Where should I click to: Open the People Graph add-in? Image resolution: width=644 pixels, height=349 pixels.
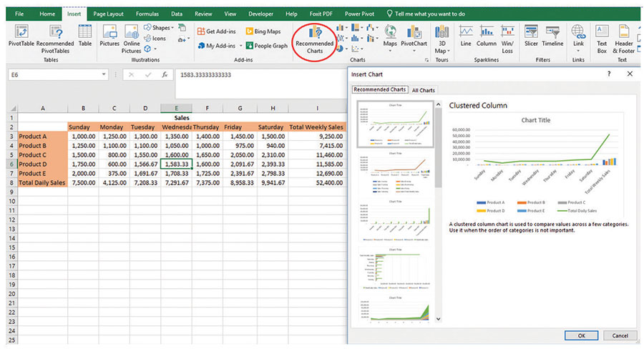click(x=267, y=46)
